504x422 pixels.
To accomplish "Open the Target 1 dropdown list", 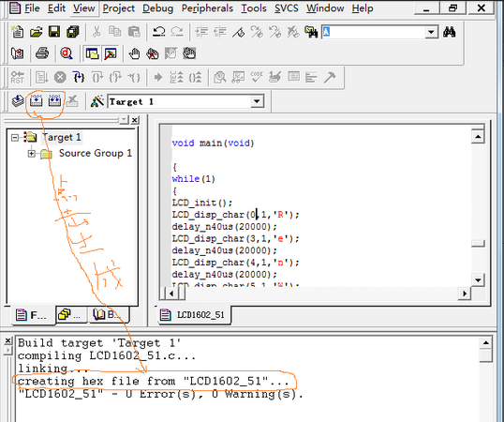I will click(x=257, y=101).
